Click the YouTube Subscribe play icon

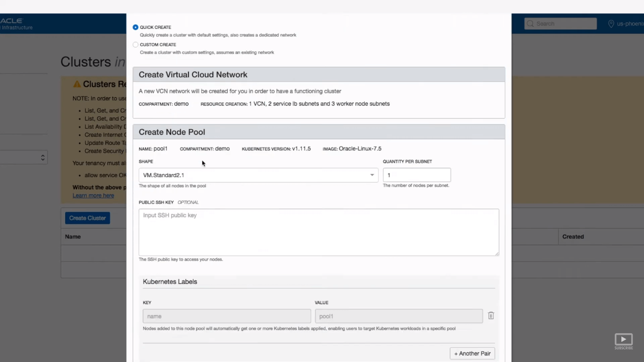[623, 338]
